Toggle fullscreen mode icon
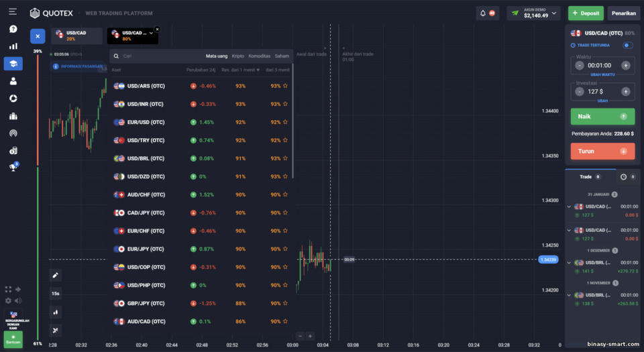The width and height of the screenshot is (644, 352). [8, 289]
